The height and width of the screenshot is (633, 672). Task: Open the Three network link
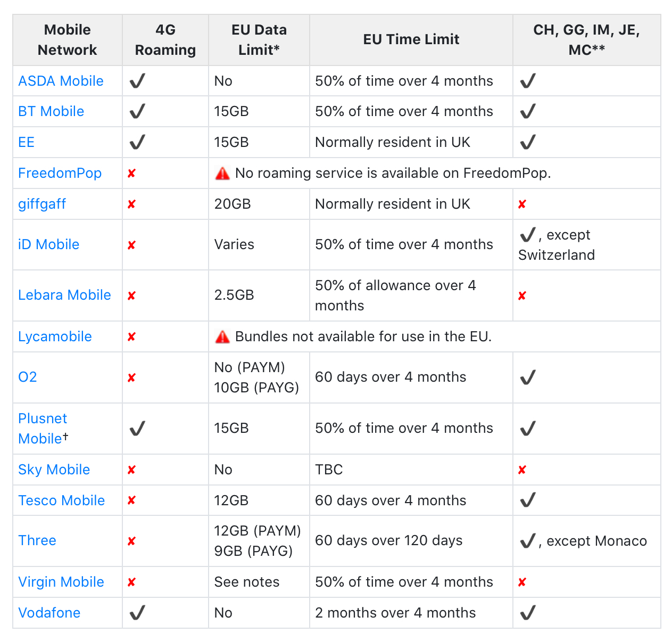(x=37, y=540)
